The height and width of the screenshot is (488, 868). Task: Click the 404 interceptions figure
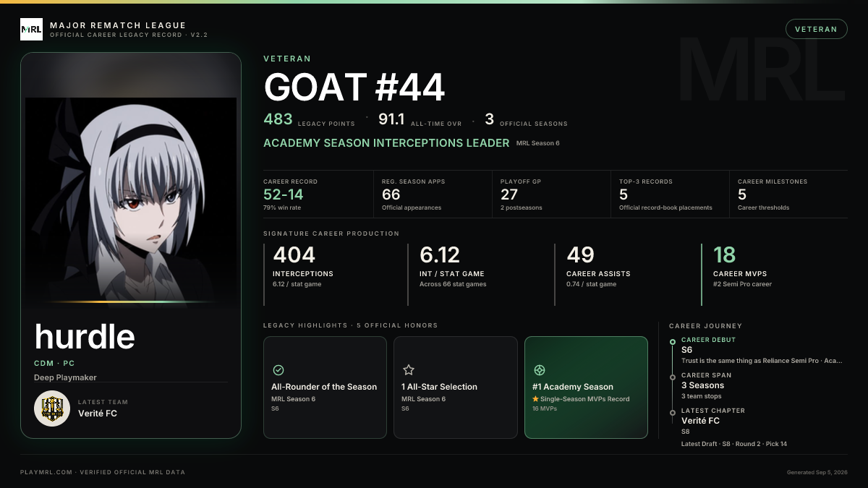pos(294,255)
